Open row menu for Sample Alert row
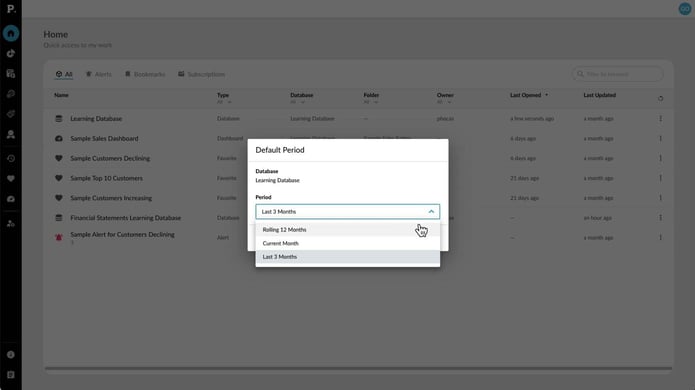Image resolution: width=695 pixels, height=390 pixels. 660,238
